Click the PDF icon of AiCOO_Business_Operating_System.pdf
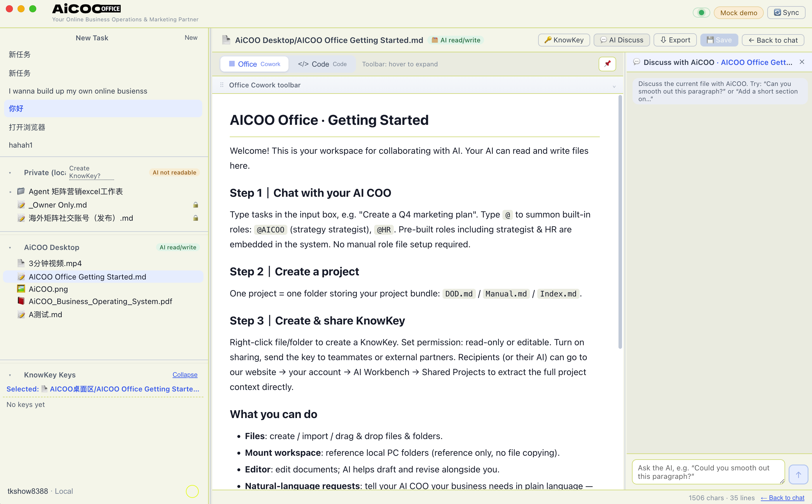The image size is (812, 504). coord(21,301)
